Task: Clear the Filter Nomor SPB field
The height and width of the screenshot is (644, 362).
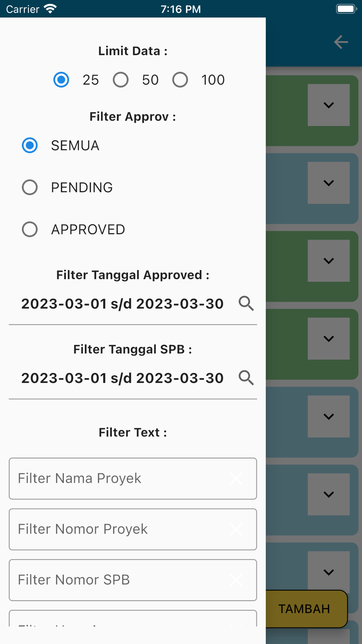Action: pyautogui.click(x=236, y=580)
